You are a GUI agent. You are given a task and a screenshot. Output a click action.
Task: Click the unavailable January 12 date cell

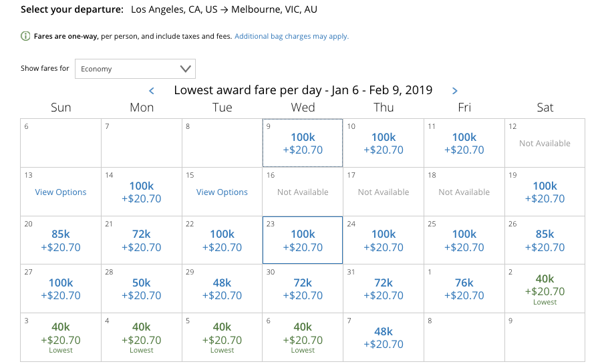545,143
